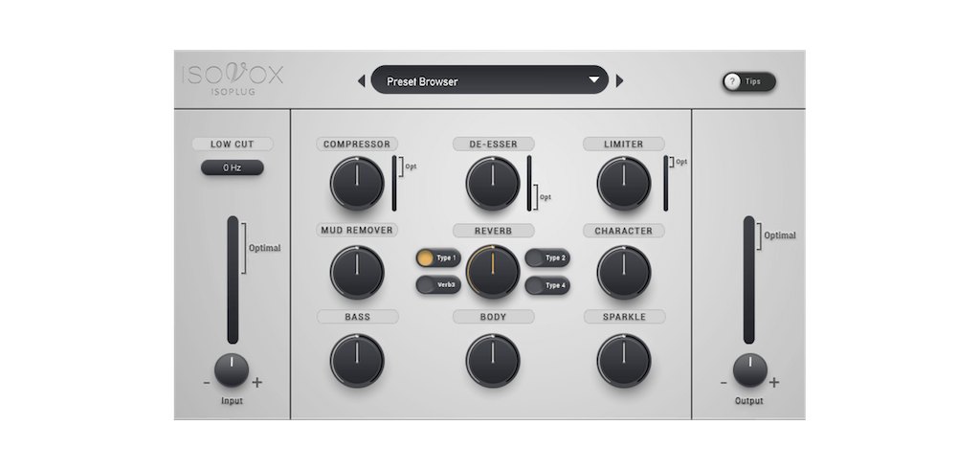Switch on the Verb3 reverb toggle
Screen dimensions: 980x470
(x=437, y=285)
